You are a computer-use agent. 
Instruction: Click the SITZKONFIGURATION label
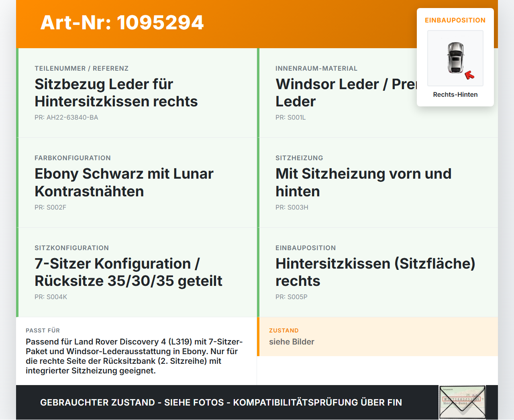coord(71,248)
